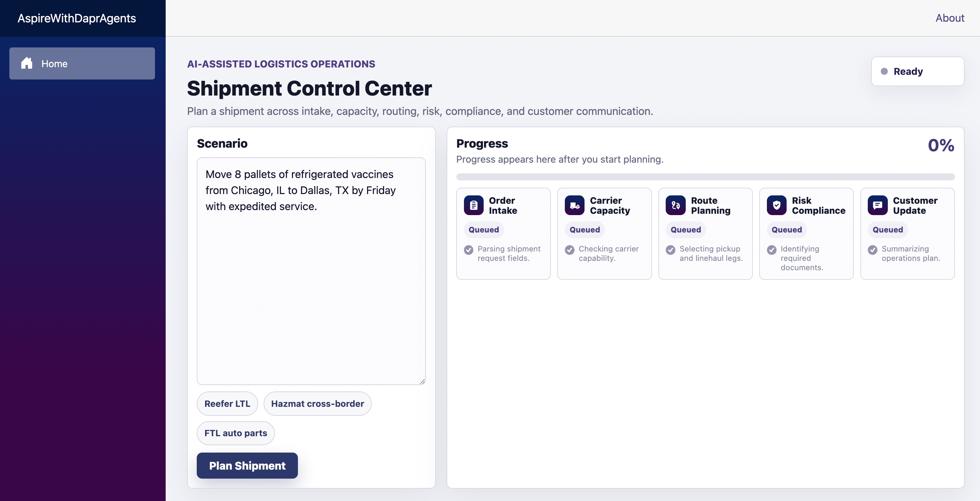Open the About link in header
Image resolution: width=980 pixels, height=501 pixels.
(x=950, y=18)
